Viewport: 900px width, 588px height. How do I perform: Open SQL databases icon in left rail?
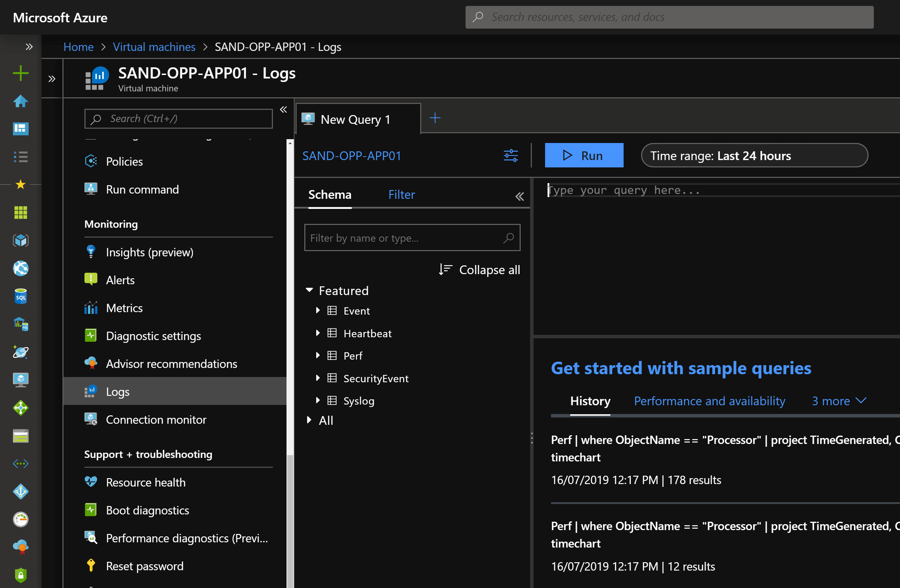pyautogui.click(x=21, y=296)
